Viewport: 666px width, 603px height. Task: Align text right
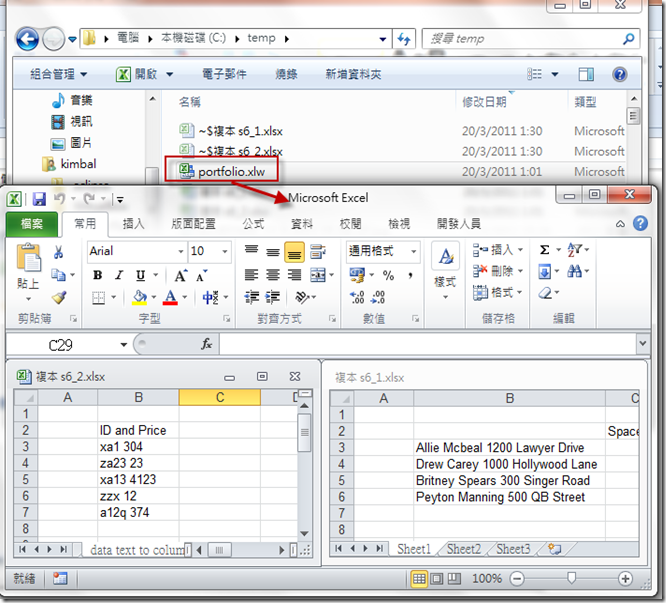(294, 275)
